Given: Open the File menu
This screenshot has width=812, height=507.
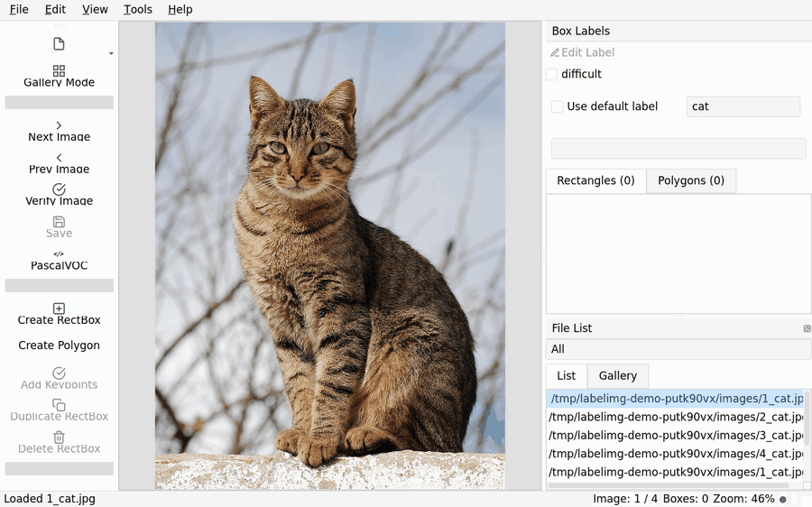Looking at the screenshot, I should point(19,9).
